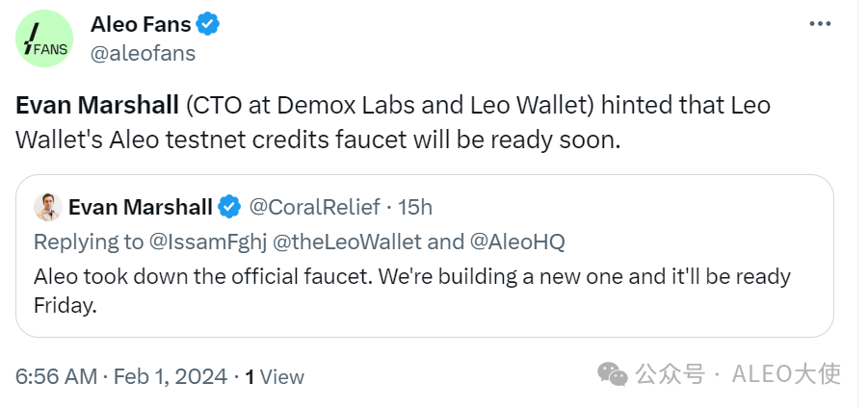Click the ALEO大使 watermark text

pos(786,373)
